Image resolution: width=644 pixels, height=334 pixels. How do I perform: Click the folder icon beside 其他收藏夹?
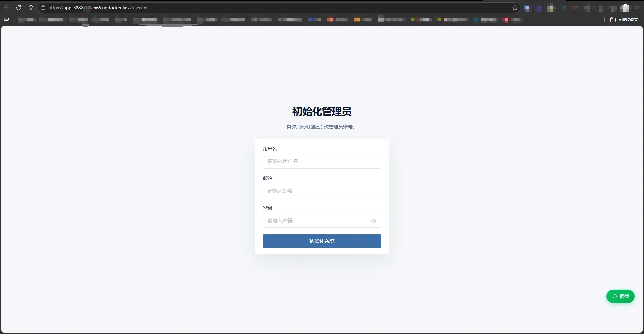(x=613, y=20)
